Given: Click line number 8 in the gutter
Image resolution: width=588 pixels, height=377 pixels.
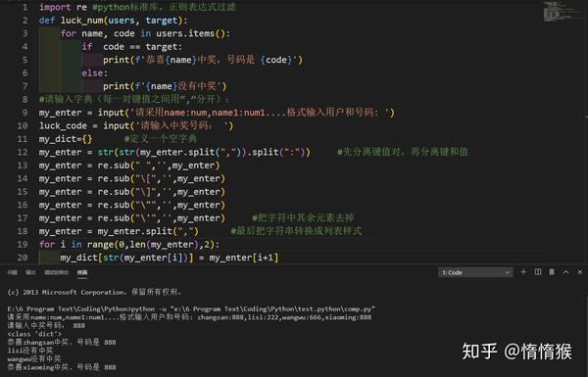Looking at the screenshot, I should [x=24, y=99].
